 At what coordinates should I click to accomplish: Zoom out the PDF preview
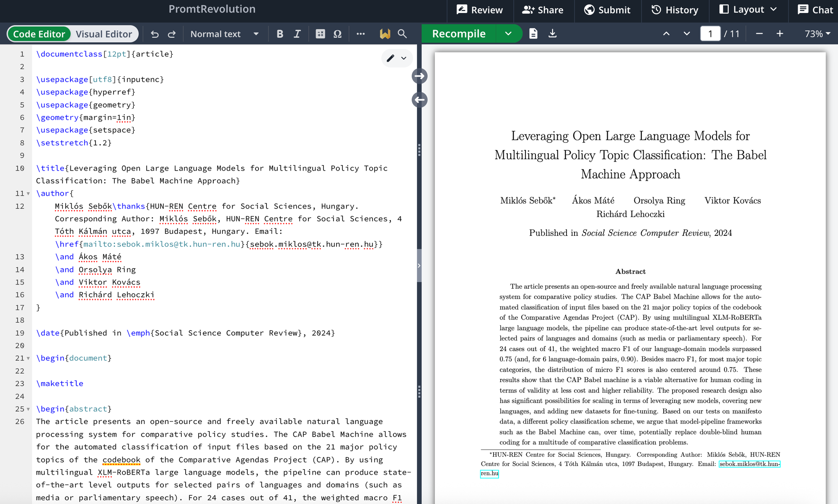[759, 34]
